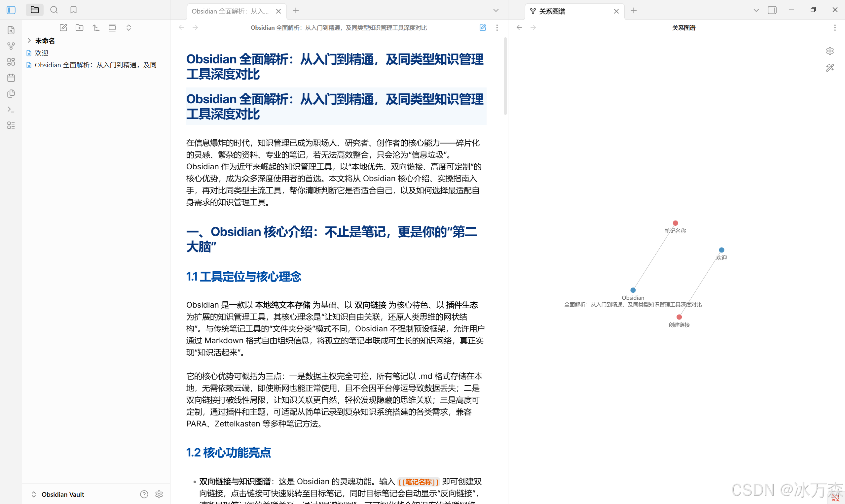Switch note to editing mode

tap(483, 27)
